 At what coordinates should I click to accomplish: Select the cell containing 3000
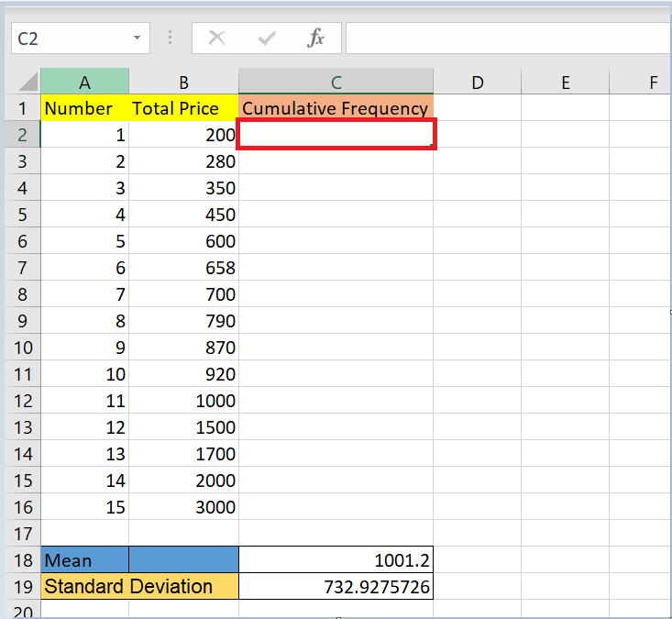[183, 507]
